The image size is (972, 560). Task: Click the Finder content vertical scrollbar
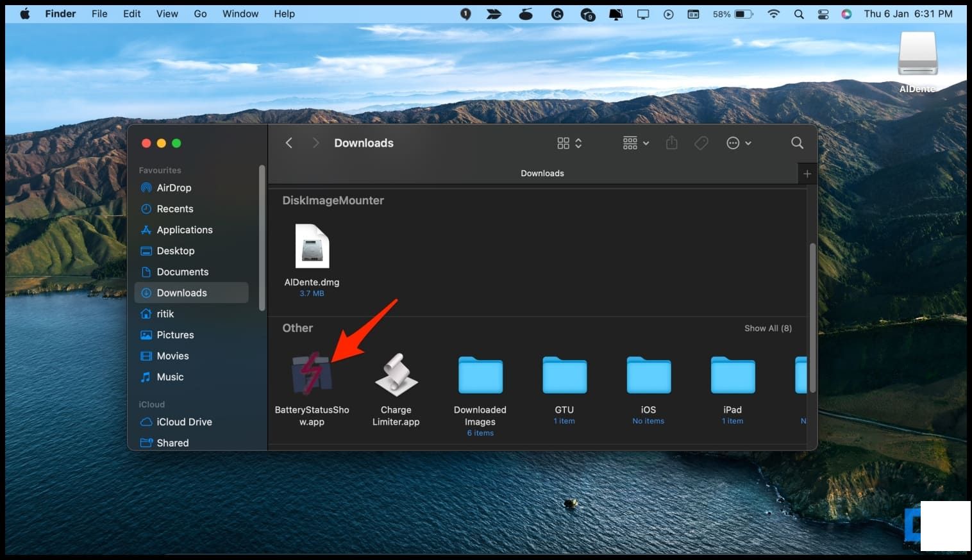812,318
